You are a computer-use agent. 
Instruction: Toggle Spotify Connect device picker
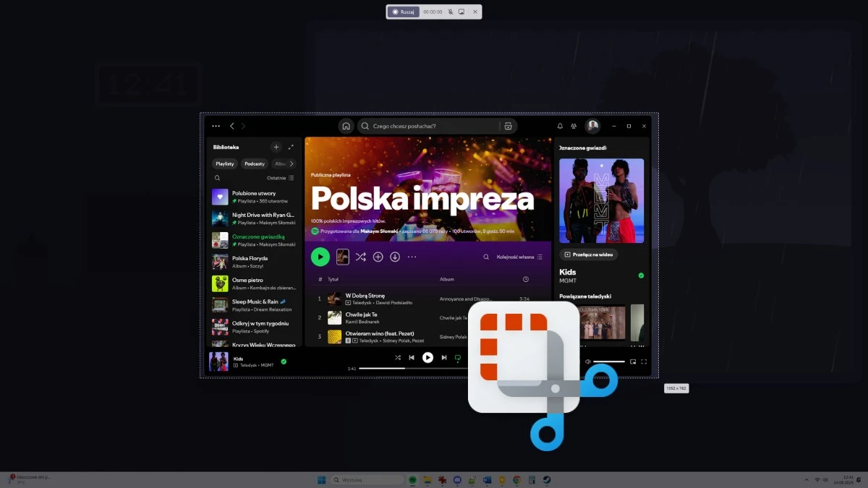(458, 357)
